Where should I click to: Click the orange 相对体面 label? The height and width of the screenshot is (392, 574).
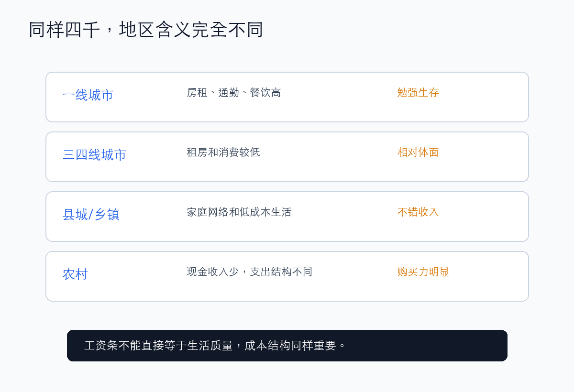[418, 152]
